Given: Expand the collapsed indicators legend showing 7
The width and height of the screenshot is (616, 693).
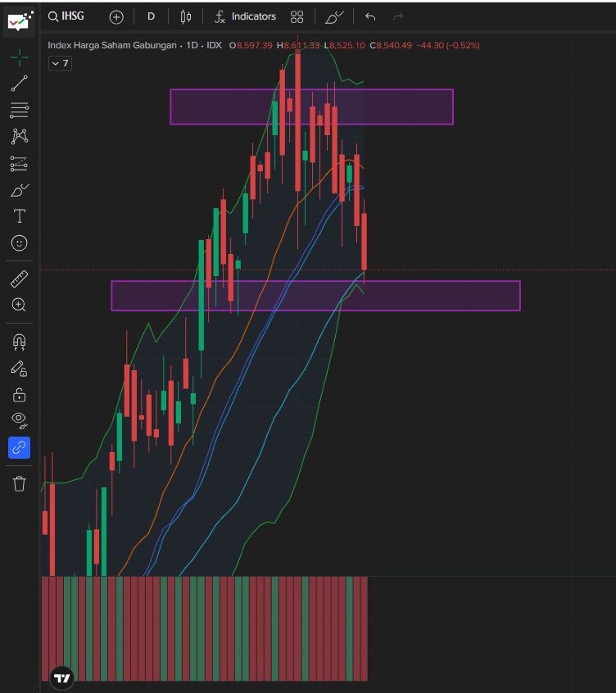Looking at the screenshot, I should click(x=60, y=63).
